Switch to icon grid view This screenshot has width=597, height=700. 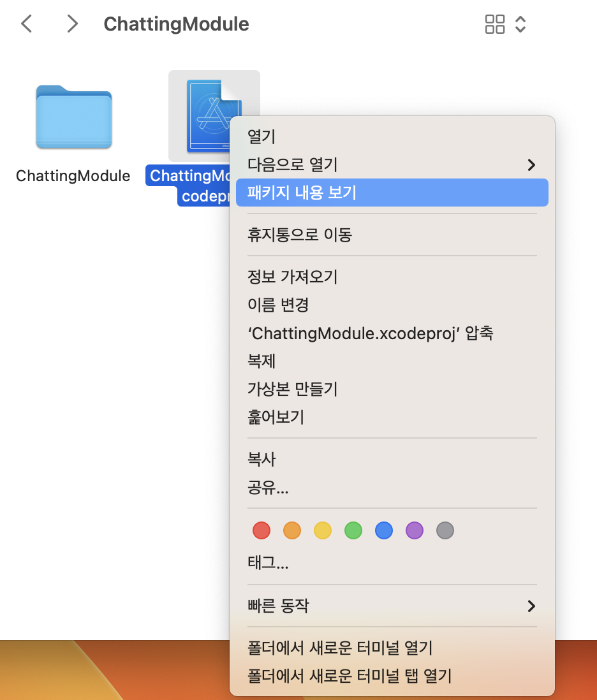pos(495,24)
